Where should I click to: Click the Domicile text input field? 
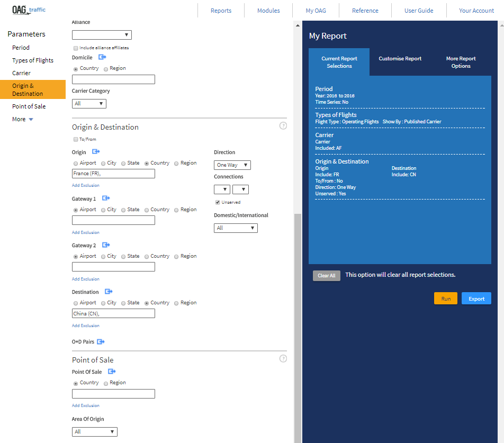(113, 79)
